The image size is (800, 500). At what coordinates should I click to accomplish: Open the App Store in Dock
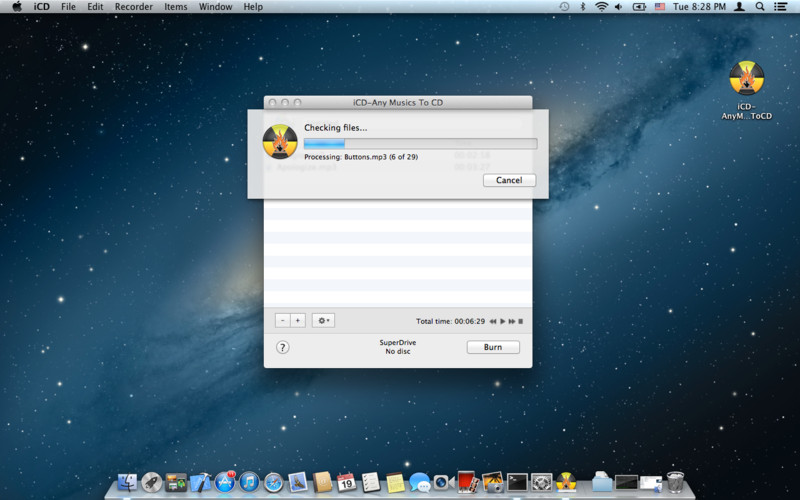tap(225, 482)
